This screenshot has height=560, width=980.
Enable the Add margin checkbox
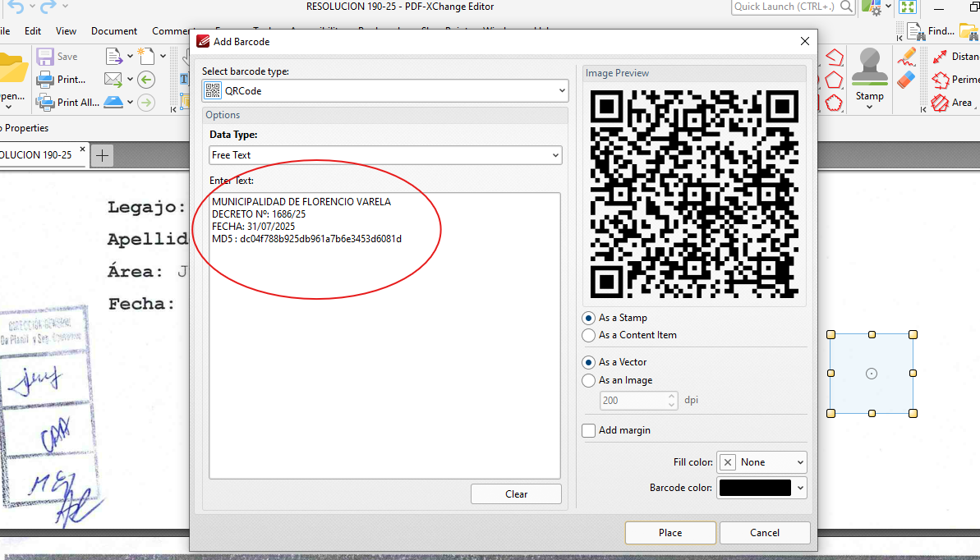coord(588,430)
